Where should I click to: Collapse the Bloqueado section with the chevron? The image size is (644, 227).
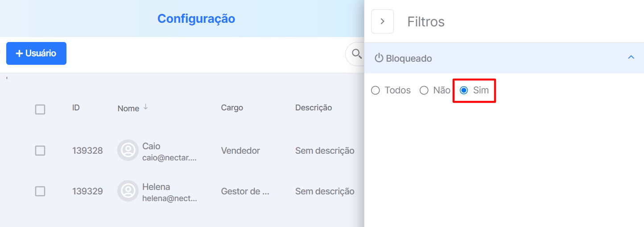point(631,57)
